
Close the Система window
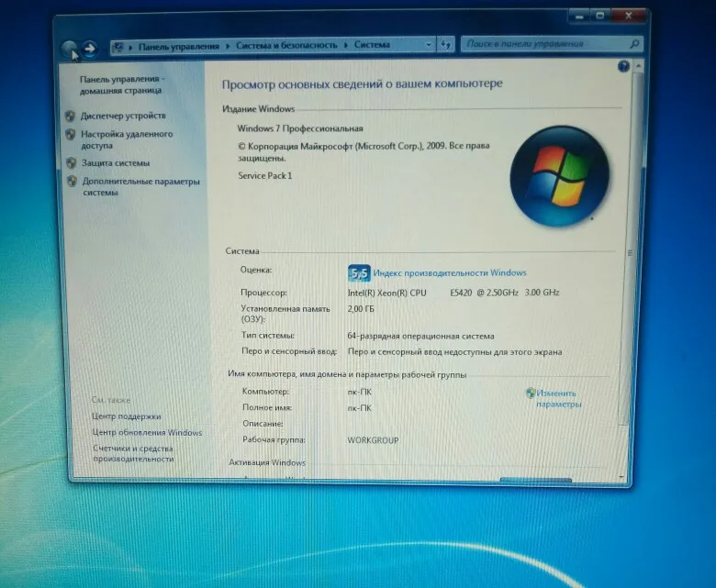coord(628,16)
